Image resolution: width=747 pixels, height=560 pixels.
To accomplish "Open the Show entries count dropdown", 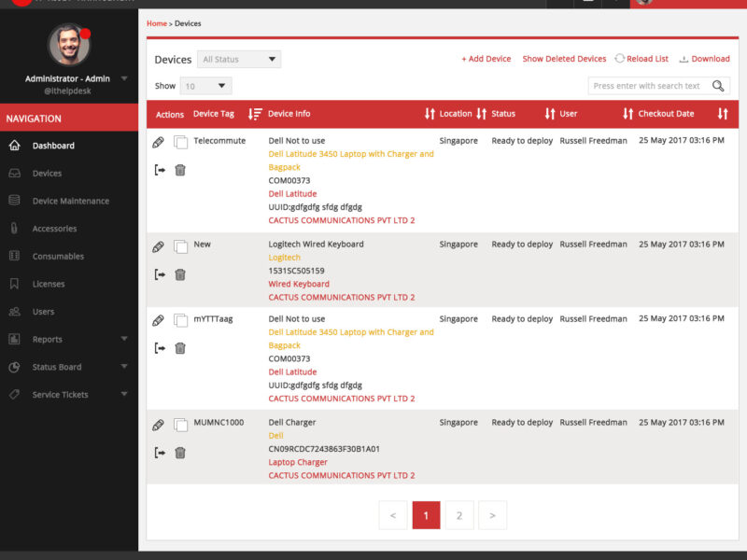I will pyautogui.click(x=205, y=86).
